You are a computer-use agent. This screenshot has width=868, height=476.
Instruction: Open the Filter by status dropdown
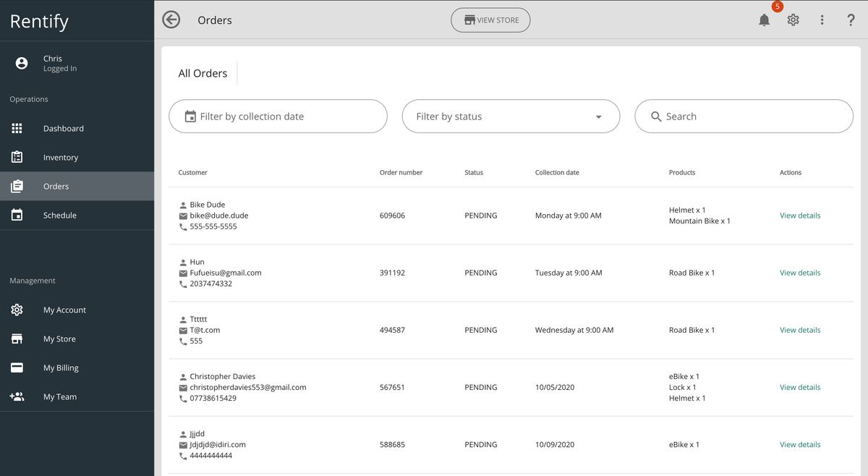pyautogui.click(x=511, y=116)
